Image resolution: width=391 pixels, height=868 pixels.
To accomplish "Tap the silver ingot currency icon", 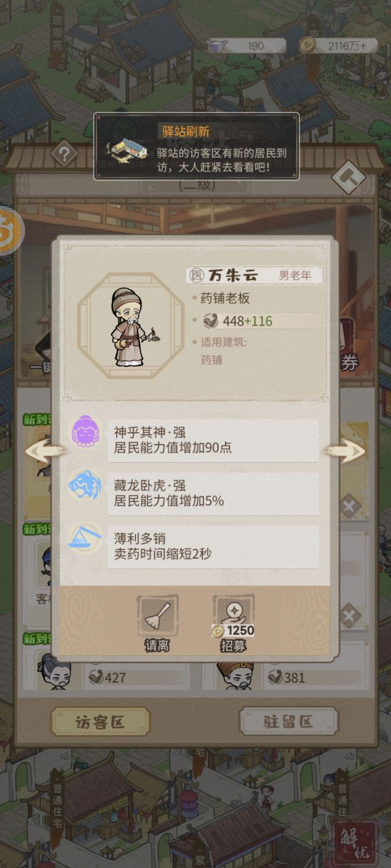I will (x=217, y=46).
